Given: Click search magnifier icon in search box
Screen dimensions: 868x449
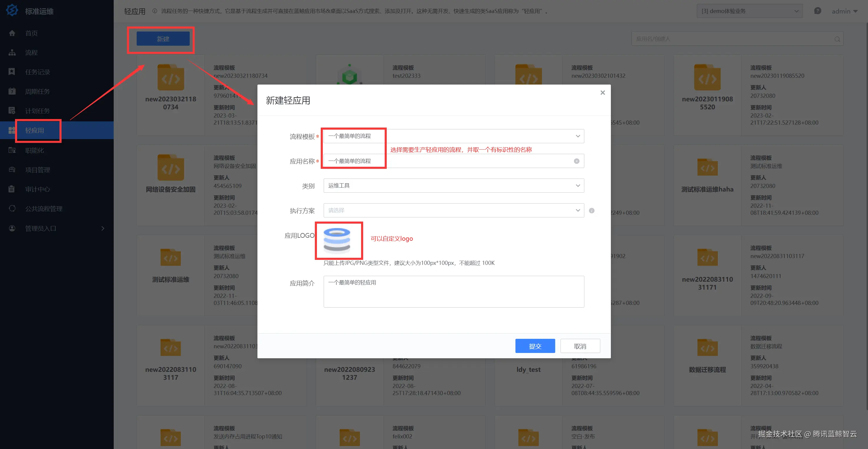Looking at the screenshot, I should tap(837, 39).
